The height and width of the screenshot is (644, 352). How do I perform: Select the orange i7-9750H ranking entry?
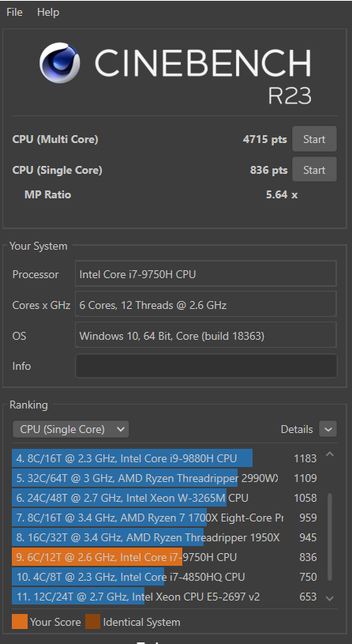164,557
